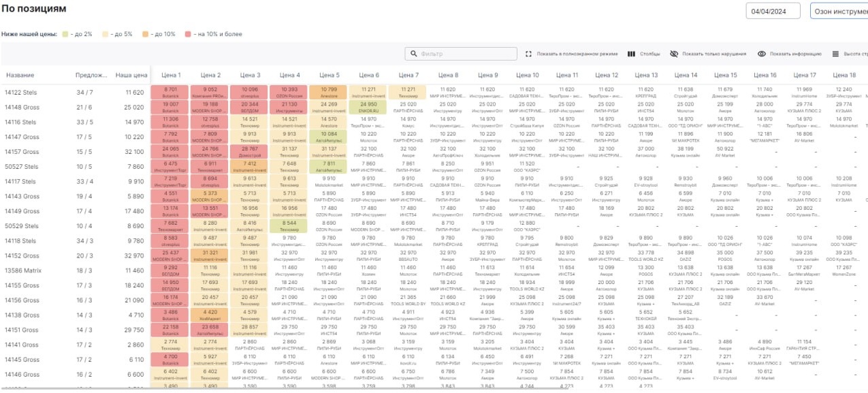This screenshot has width=868, height=393.
Task: Click the Предлож... column header
Action: pos(91,75)
